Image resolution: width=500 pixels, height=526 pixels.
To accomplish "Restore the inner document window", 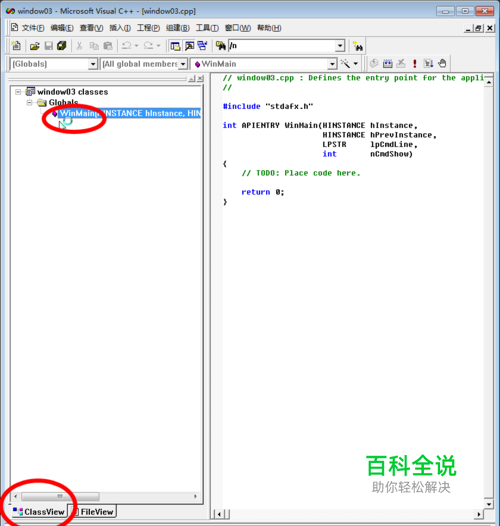I will point(479,28).
